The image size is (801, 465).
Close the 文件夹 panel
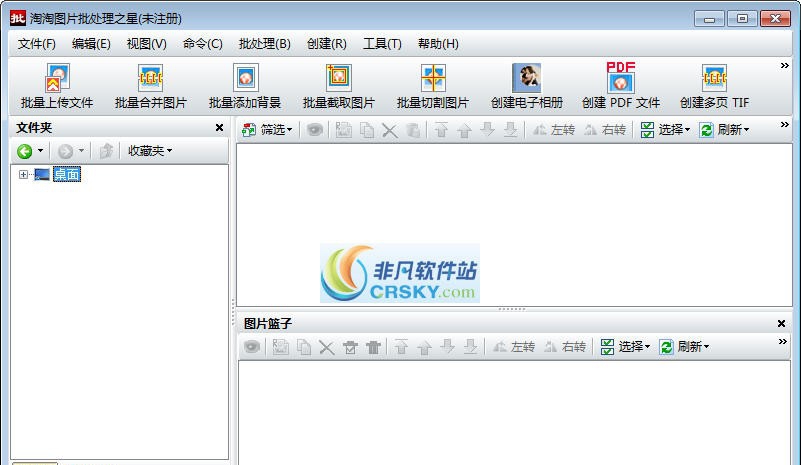tap(219, 128)
